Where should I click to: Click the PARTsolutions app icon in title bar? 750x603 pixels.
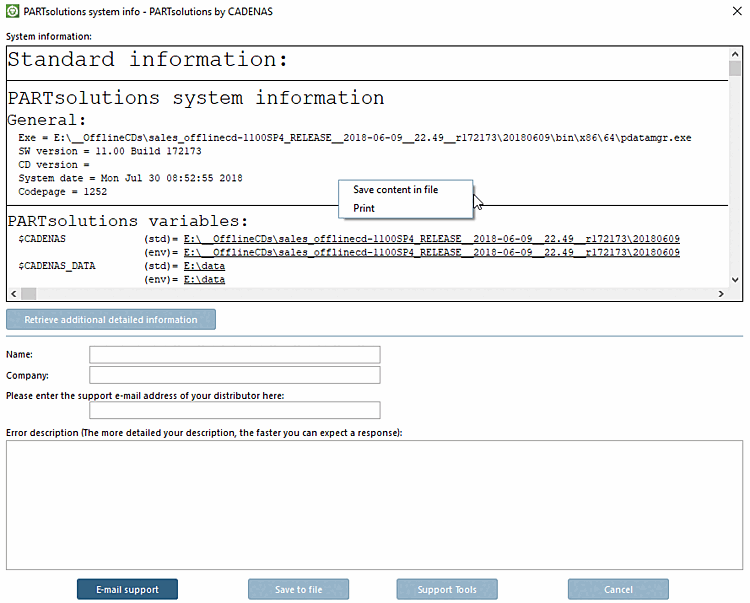[12, 11]
